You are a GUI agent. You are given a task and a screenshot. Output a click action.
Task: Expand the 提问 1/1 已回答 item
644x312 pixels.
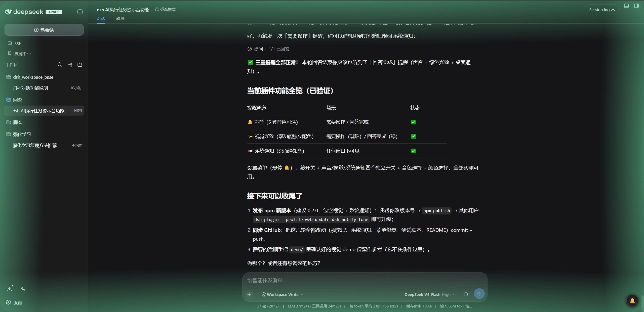pos(268,49)
